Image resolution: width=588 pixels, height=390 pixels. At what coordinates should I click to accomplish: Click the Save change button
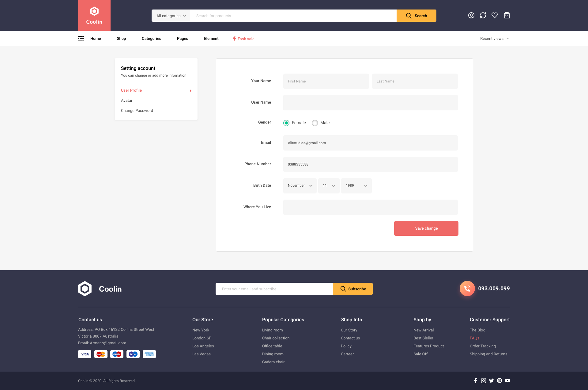pos(426,228)
